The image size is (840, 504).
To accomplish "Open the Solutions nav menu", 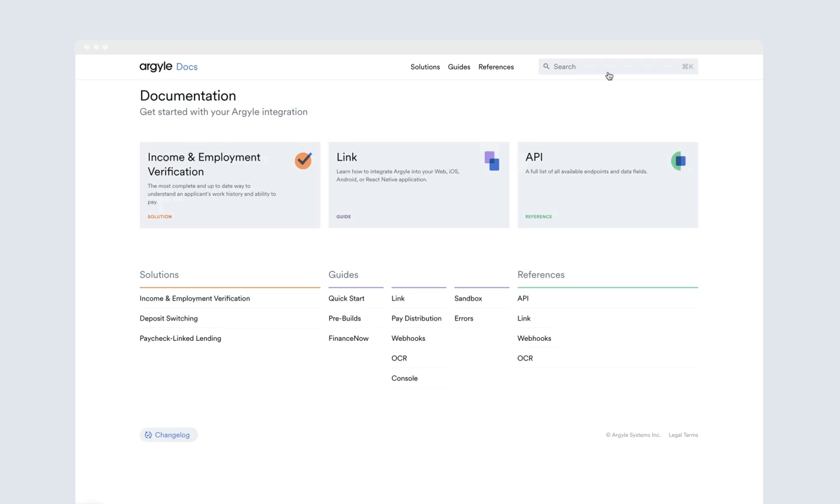I will pos(425,67).
